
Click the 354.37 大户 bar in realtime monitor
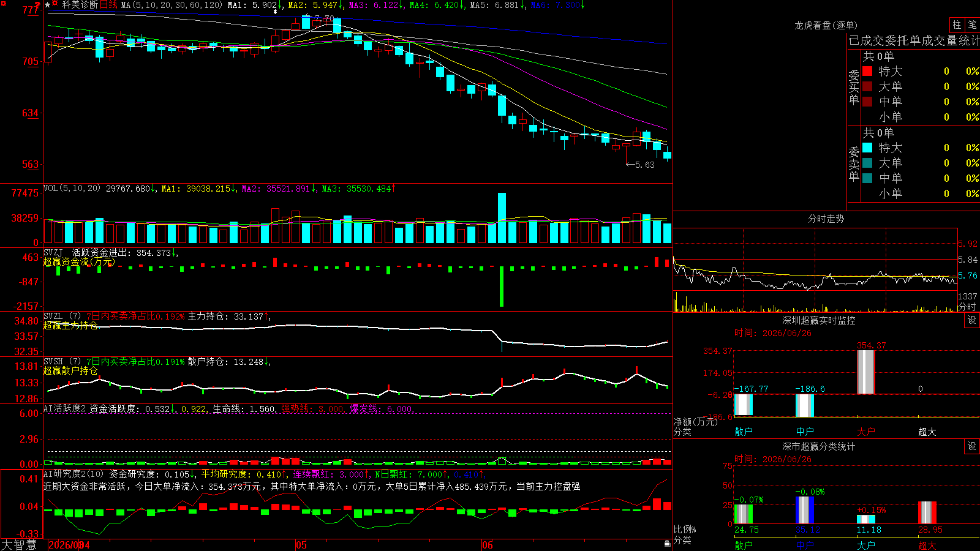pyautogui.click(x=866, y=372)
